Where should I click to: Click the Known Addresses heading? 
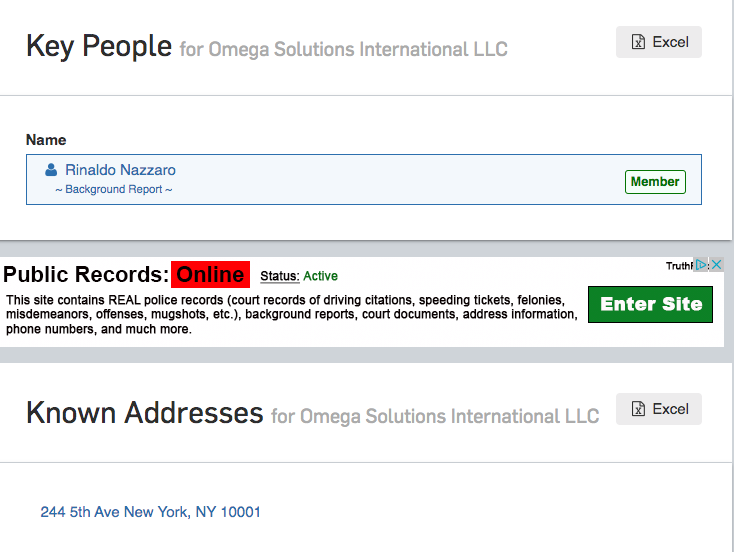(x=145, y=413)
